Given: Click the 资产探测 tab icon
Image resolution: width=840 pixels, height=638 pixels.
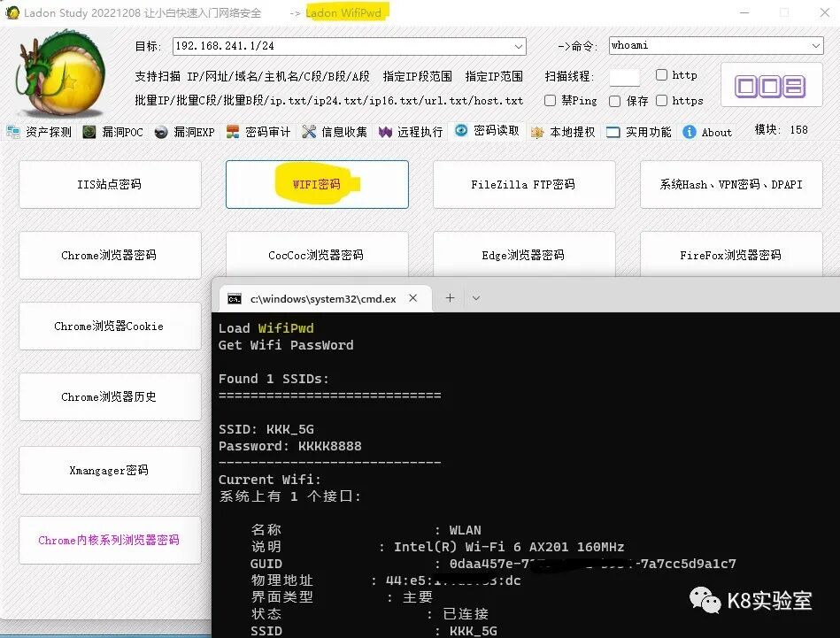Looking at the screenshot, I should [x=13, y=132].
